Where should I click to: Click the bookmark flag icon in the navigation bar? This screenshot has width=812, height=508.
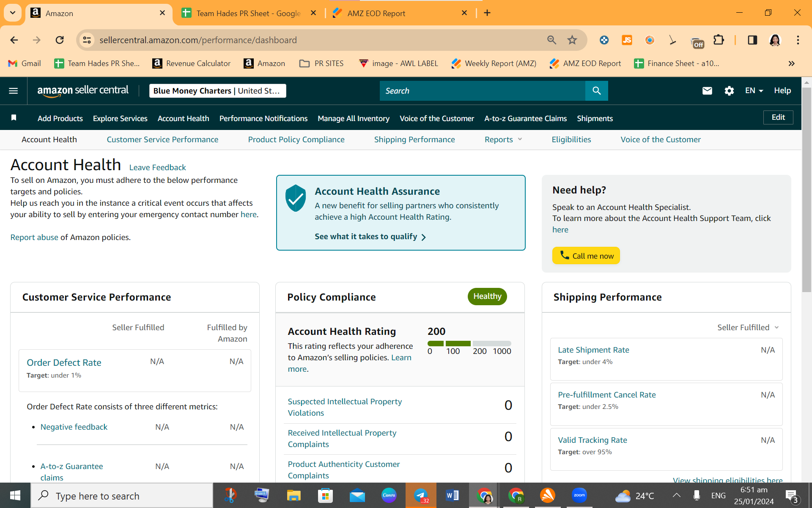14,118
